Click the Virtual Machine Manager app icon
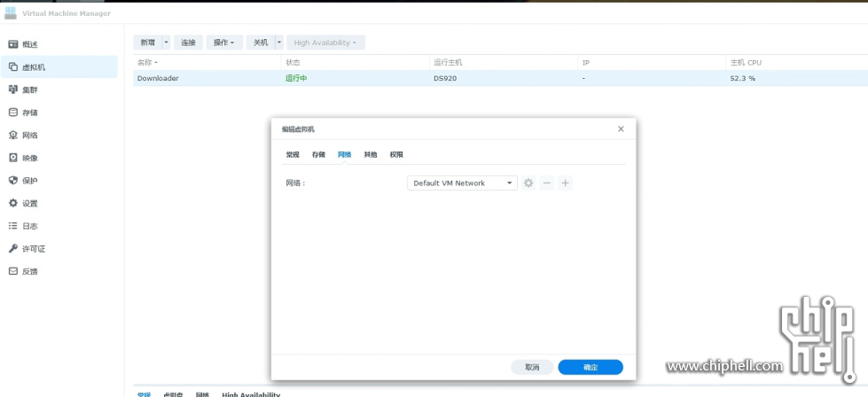 pyautogui.click(x=11, y=13)
